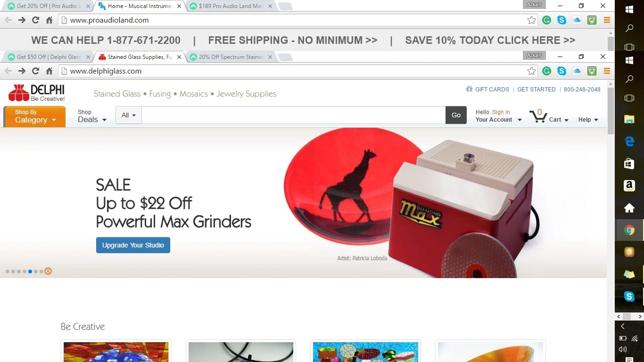Reload the delphiglass.com page
Image resolution: width=644 pixels, height=362 pixels.
coord(35,71)
